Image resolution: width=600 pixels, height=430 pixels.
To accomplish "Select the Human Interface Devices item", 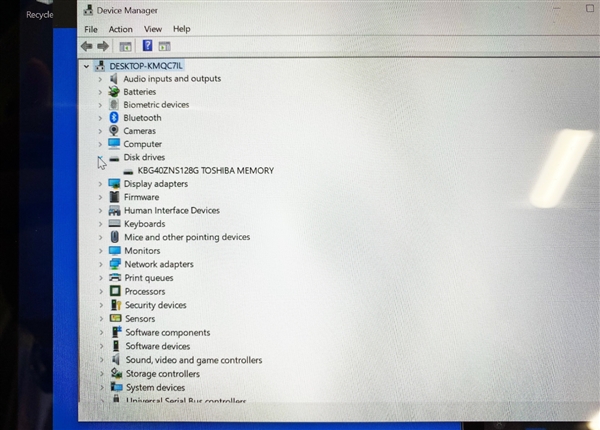I will point(172,210).
